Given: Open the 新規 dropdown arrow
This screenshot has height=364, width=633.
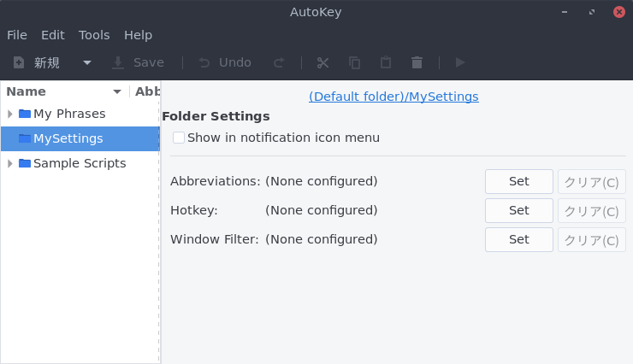Looking at the screenshot, I should 86,62.
